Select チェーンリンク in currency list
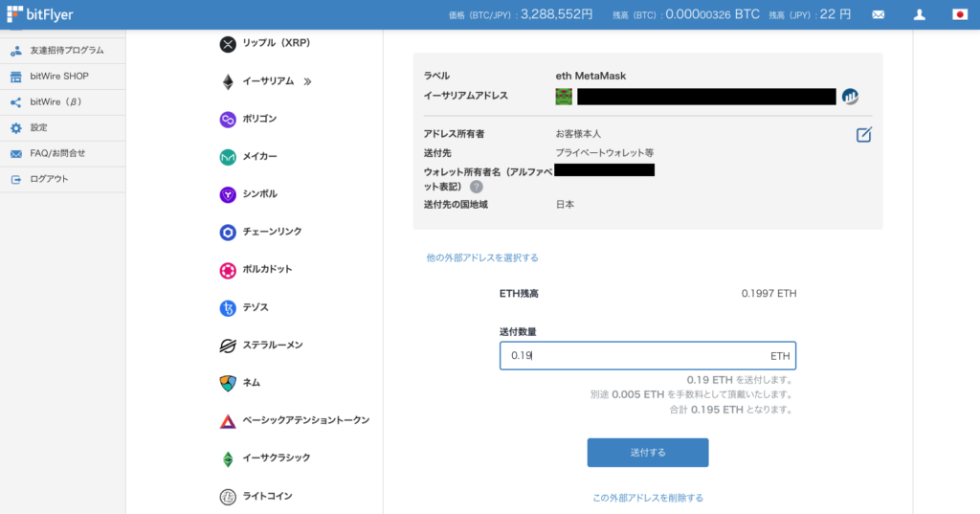 click(272, 232)
